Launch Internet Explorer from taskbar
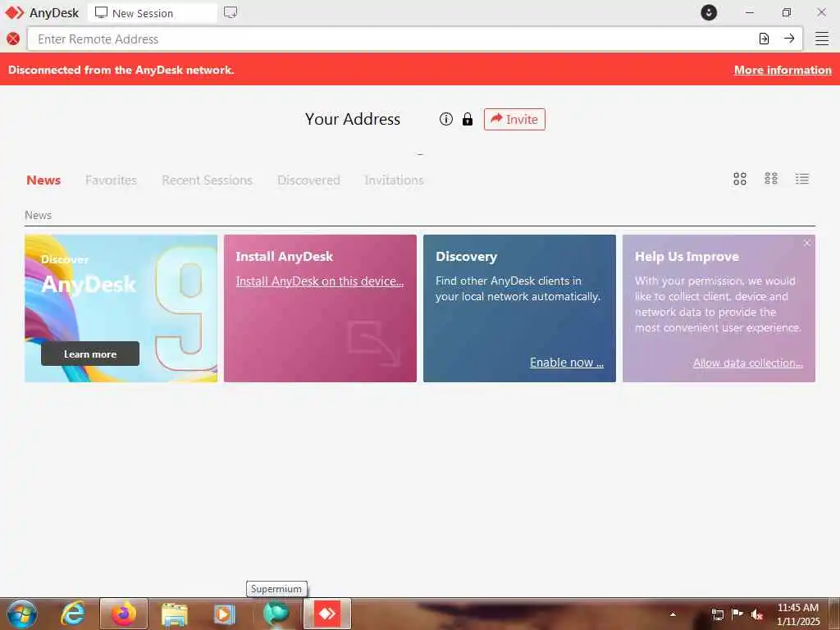The width and height of the screenshot is (840, 630). coord(73,614)
